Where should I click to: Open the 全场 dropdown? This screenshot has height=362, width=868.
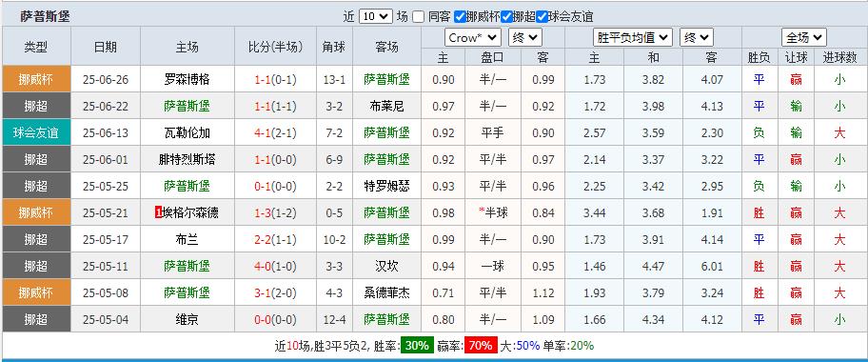coord(804,38)
